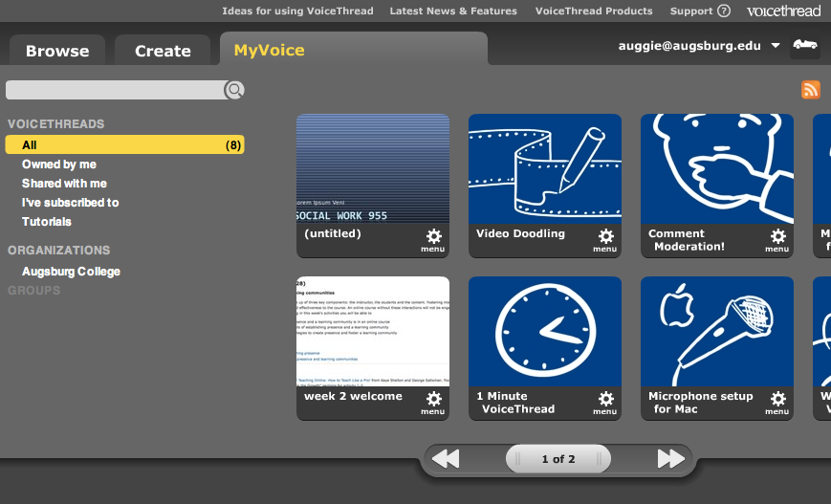Switch to the Browse tab

(57, 51)
